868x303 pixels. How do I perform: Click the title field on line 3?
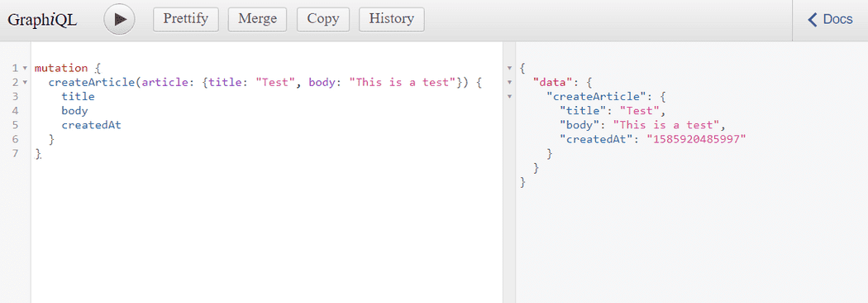[x=78, y=96]
